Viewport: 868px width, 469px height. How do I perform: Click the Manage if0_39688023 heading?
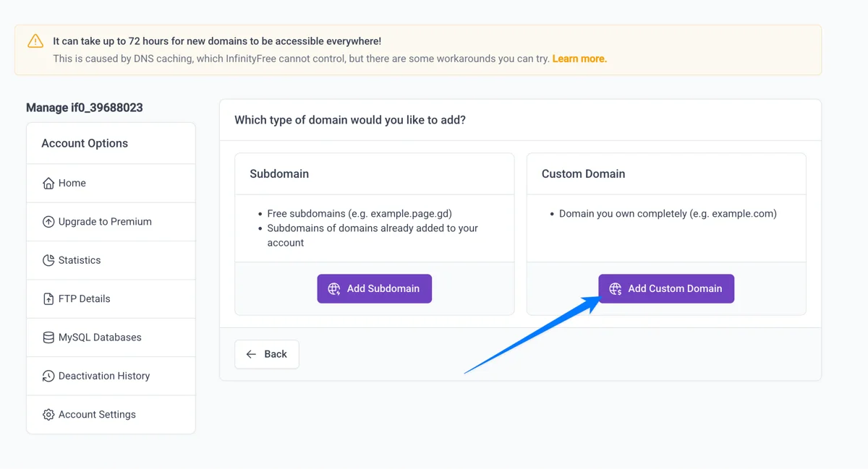(84, 107)
